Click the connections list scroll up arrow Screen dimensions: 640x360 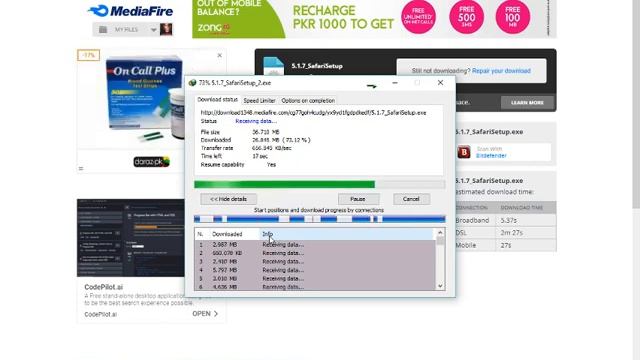coord(440,233)
